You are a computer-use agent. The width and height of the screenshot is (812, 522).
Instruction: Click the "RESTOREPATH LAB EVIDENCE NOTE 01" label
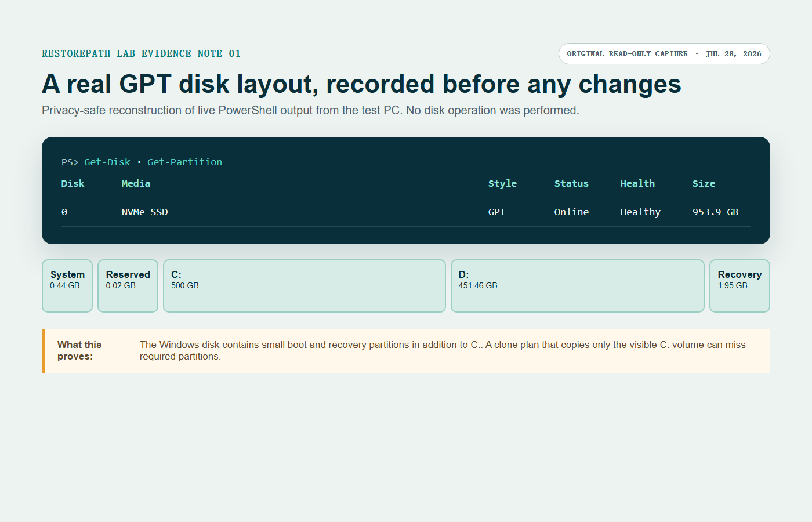141,54
